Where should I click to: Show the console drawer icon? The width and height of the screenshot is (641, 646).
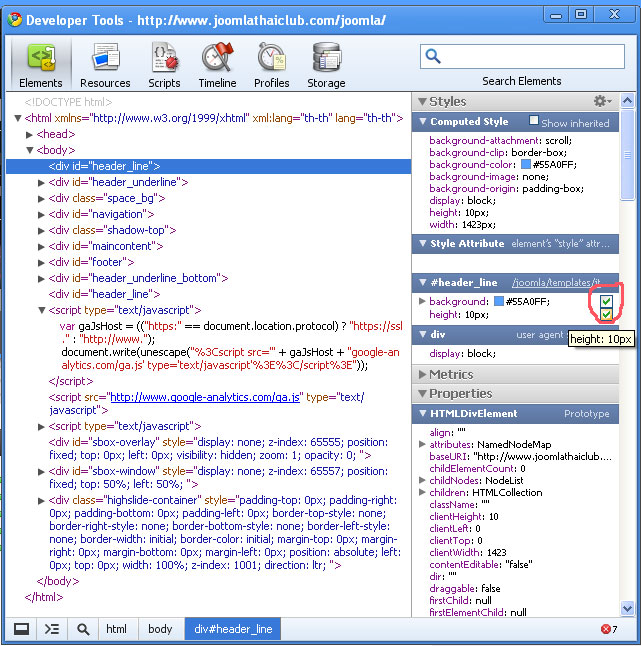point(52,629)
